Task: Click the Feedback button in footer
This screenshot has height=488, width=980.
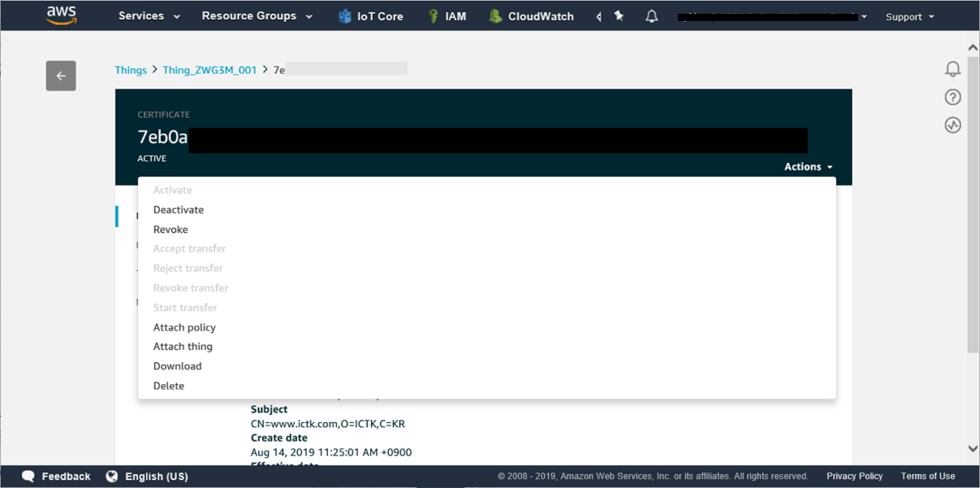Action: click(x=57, y=477)
